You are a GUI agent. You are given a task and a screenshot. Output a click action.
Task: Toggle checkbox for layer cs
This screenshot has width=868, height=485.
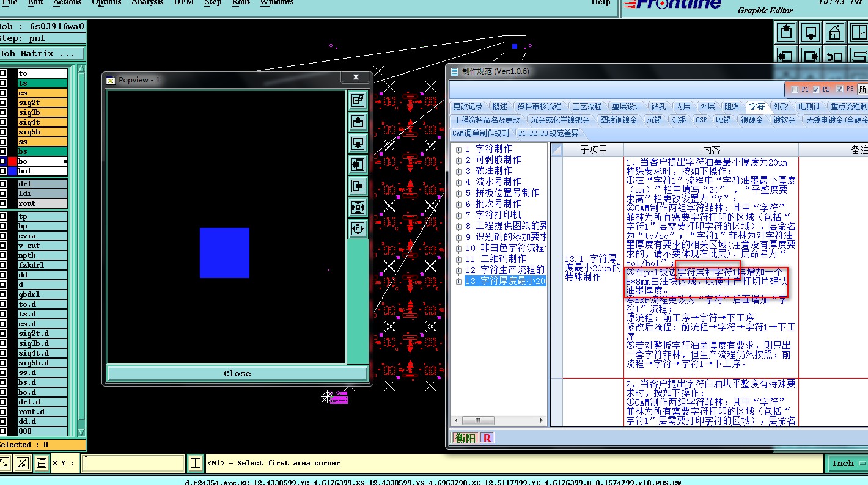point(3,93)
